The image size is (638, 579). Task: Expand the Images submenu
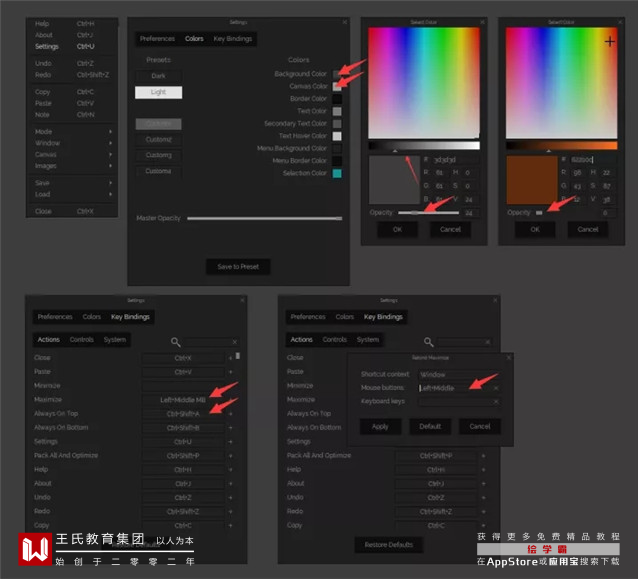pyautogui.click(x=72, y=166)
